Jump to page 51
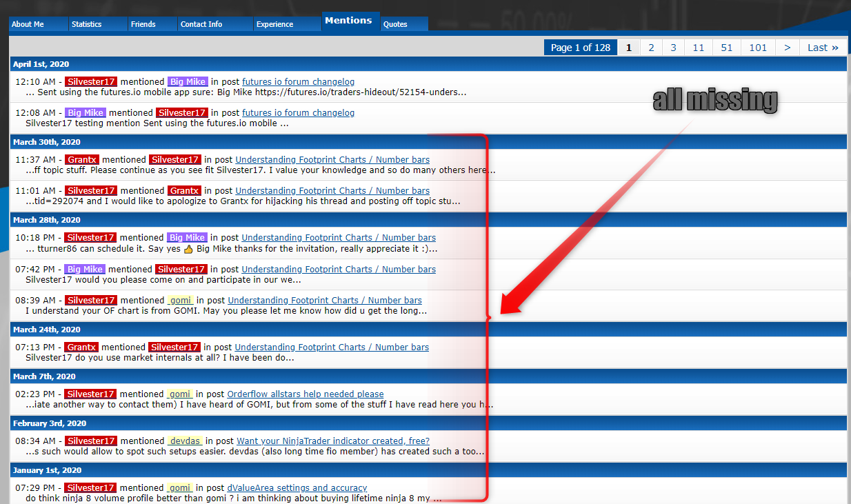 click(727, 48)
